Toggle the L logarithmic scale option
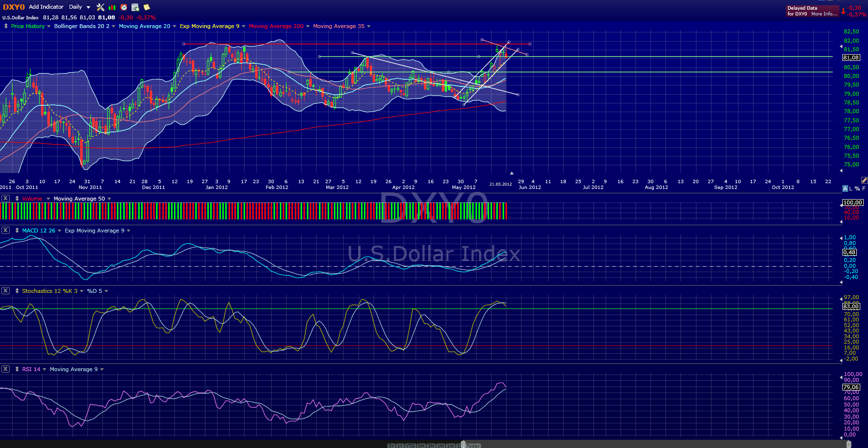This screenshot has width=868, height=448. [851, 188]
